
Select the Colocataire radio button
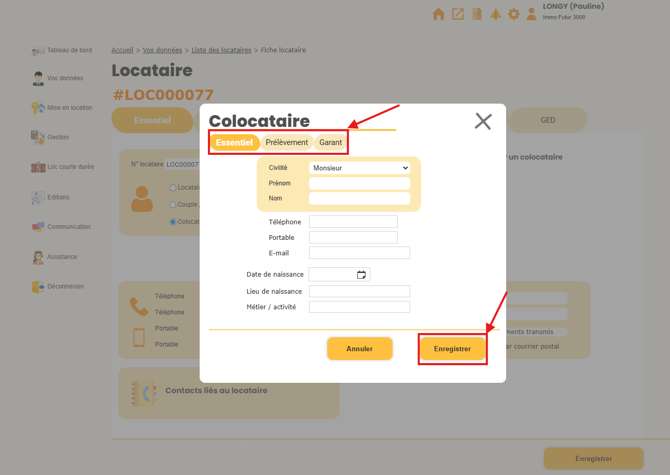[173, 222]
